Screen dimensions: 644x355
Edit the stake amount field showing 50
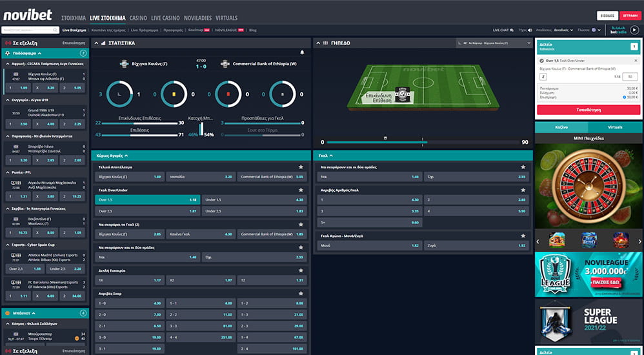click(630, 77)
